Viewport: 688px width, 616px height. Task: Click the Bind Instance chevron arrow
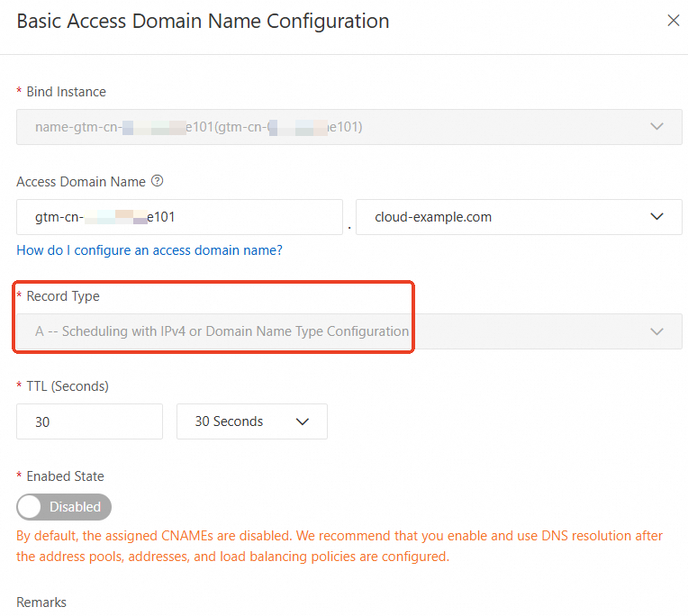pyautogui.click(x=656, y=127)
